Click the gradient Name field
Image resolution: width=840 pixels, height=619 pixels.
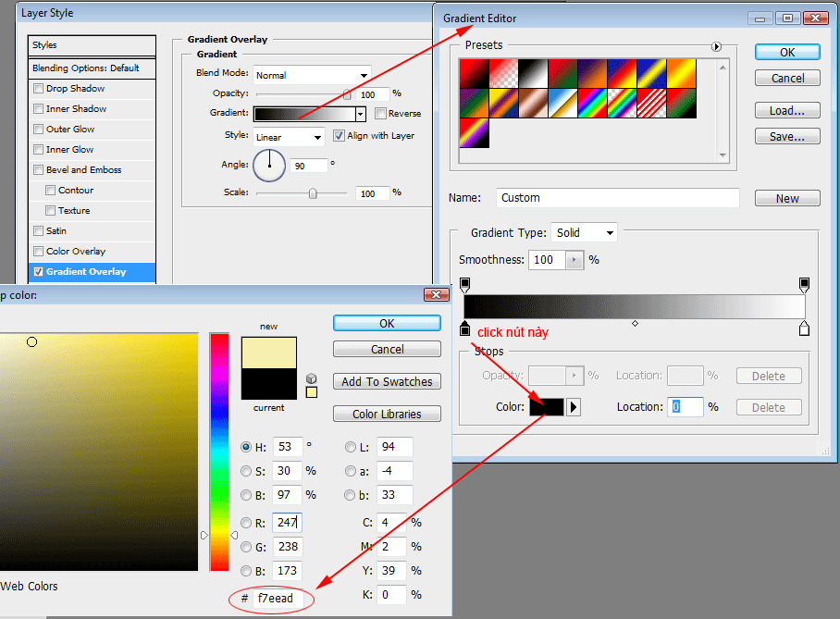pos(617,198)
